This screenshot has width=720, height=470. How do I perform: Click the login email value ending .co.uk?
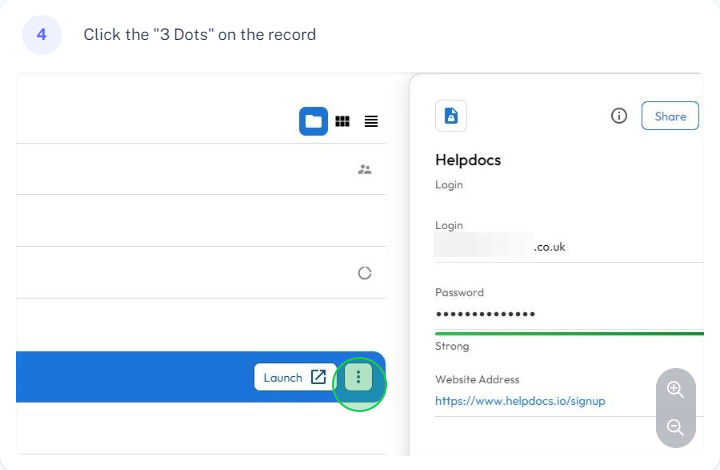500,246
